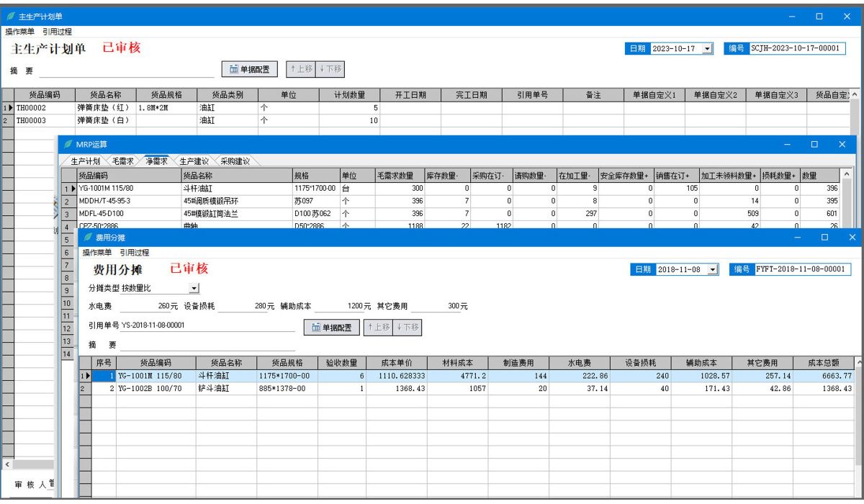Switch to the 毛需求 tab
The image size is (864, 504).
(122, 161)
